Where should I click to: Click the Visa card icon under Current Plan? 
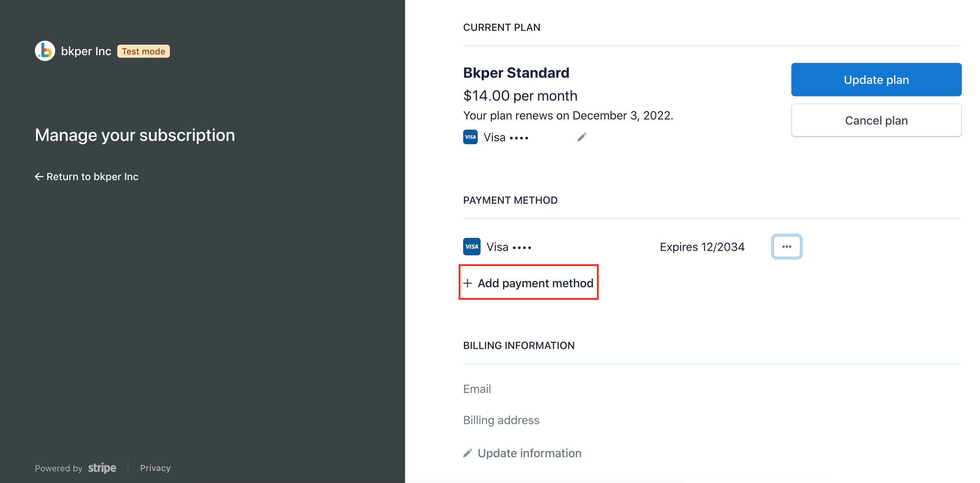[470, 137]
